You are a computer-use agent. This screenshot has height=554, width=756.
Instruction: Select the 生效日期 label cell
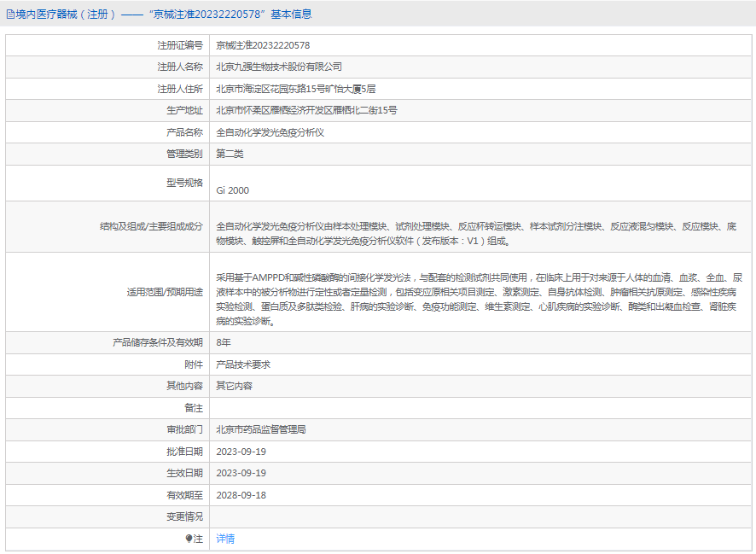tap(108, 473)
